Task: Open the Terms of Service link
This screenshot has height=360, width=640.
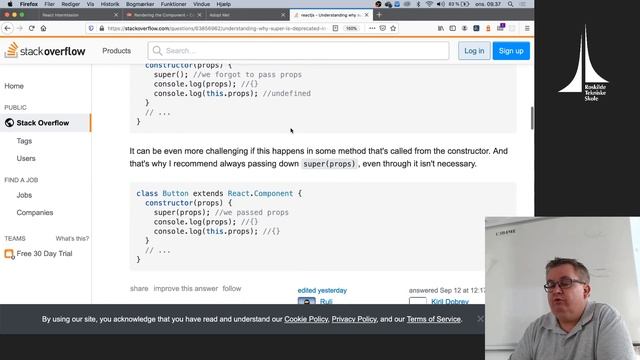Action: pyautogui.click(x=433, y=319)
